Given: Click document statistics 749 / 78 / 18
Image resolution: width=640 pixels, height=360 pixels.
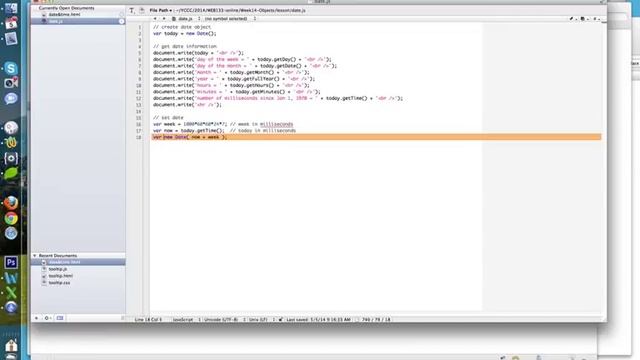Looking at the screenshot, I should (x=376, y=320).
